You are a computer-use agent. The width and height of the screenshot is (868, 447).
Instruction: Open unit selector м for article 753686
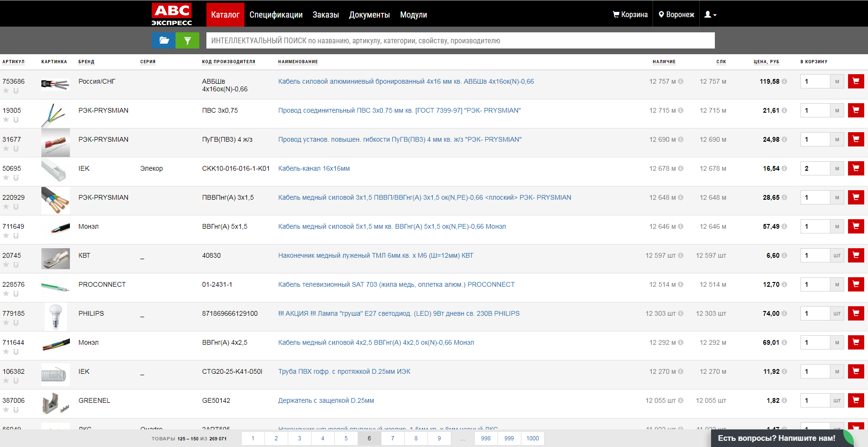[837, 81]
